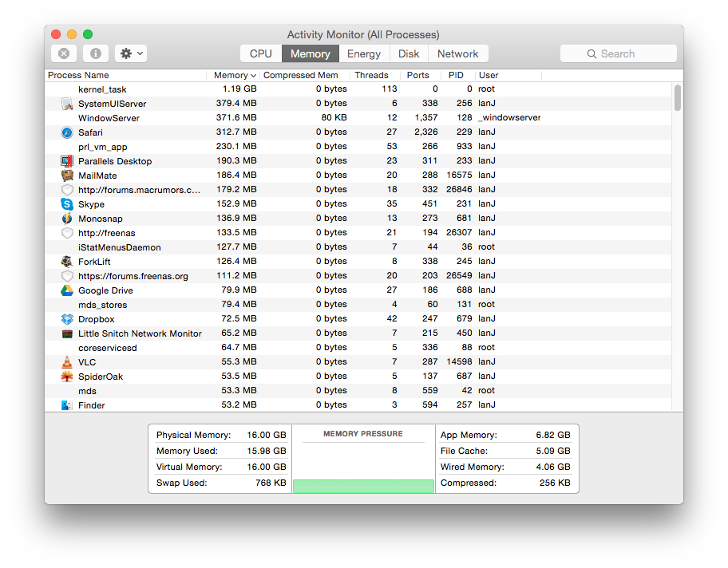728x568 pixels.
Task: Select the mds_stores process
Action: (358, 305)
